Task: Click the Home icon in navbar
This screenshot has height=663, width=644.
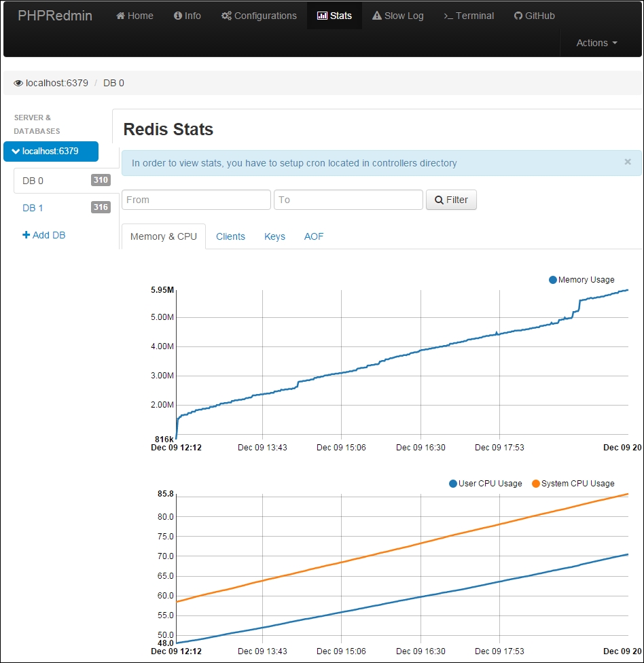Action: coord(121,16)
